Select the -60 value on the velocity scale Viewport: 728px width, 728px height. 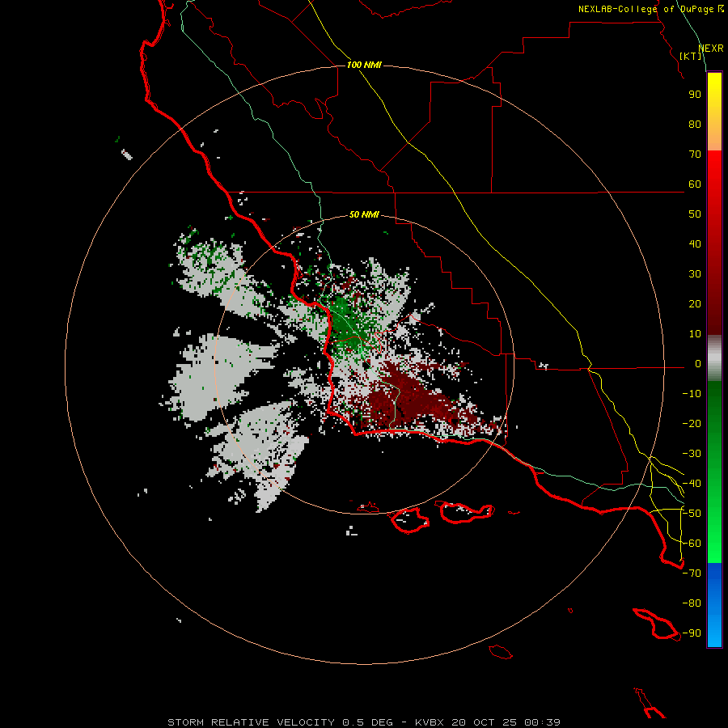coord(692,544)
